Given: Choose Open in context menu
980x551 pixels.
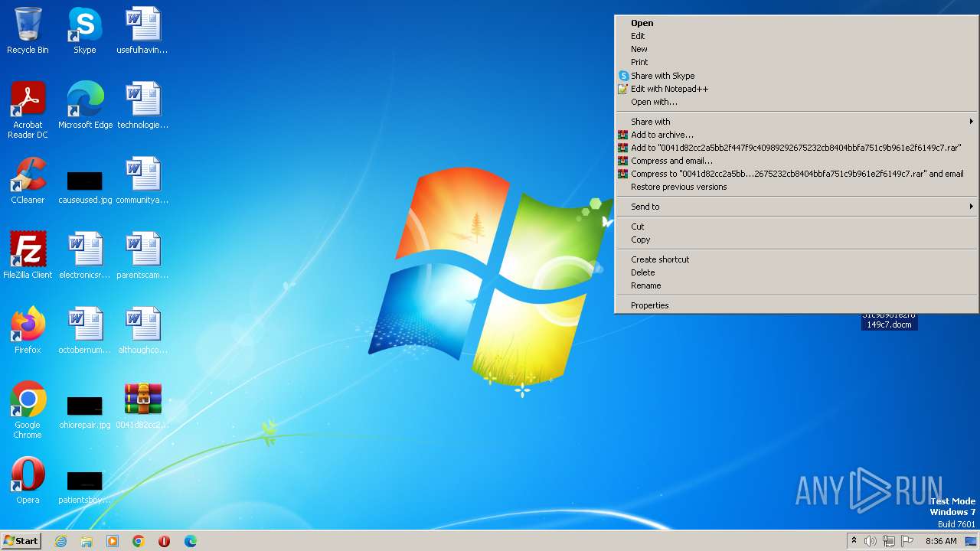Looking at the screenshot, I should pos(796,23).
